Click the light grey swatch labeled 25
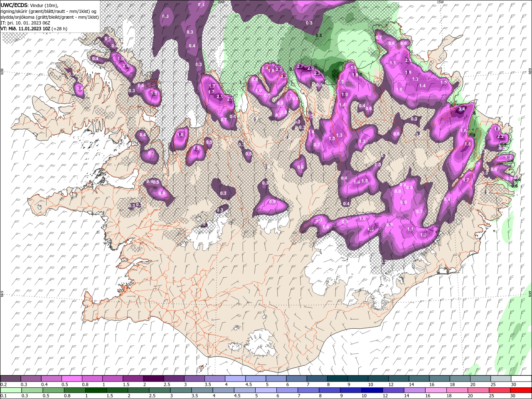532x399 pixels. (x=501, y=379)
